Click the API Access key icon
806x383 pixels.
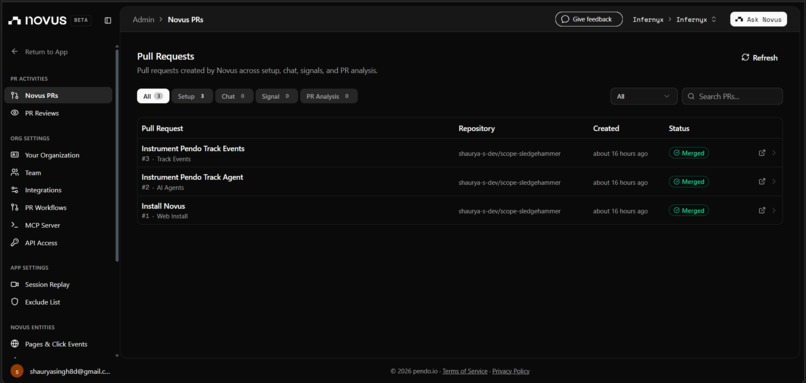point(15,243)
